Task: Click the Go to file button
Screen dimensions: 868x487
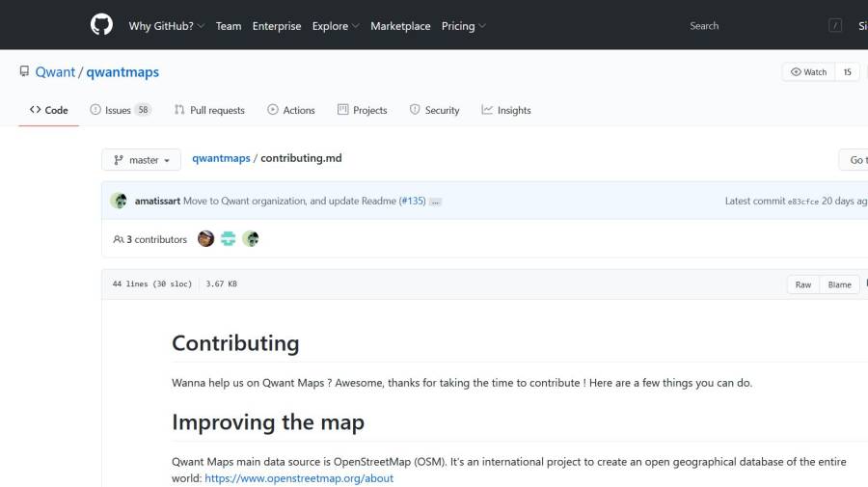Action: click(854, 160)
